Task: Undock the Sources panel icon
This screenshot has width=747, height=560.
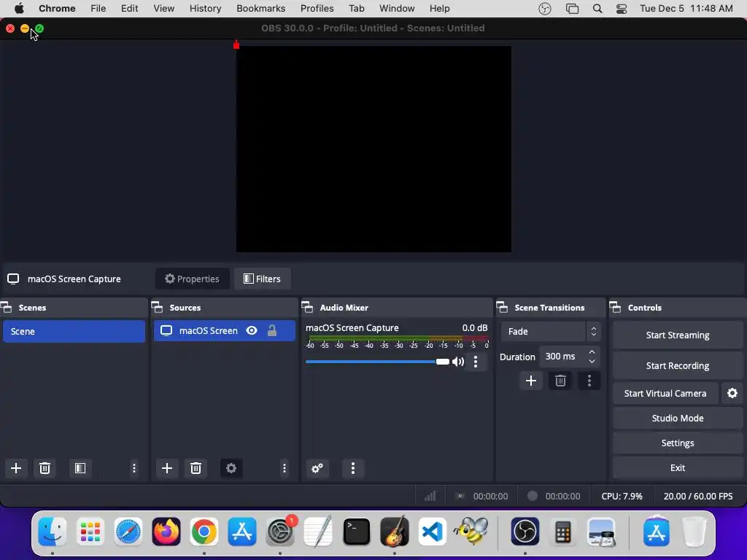Action: [x=158, y=308]
